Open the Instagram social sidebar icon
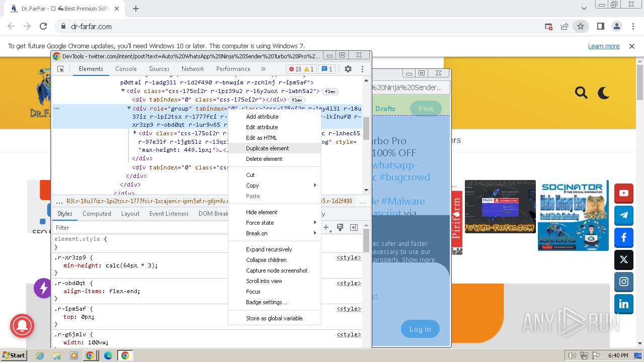Screen dimensions: 644x362 [x=624, y=282]
